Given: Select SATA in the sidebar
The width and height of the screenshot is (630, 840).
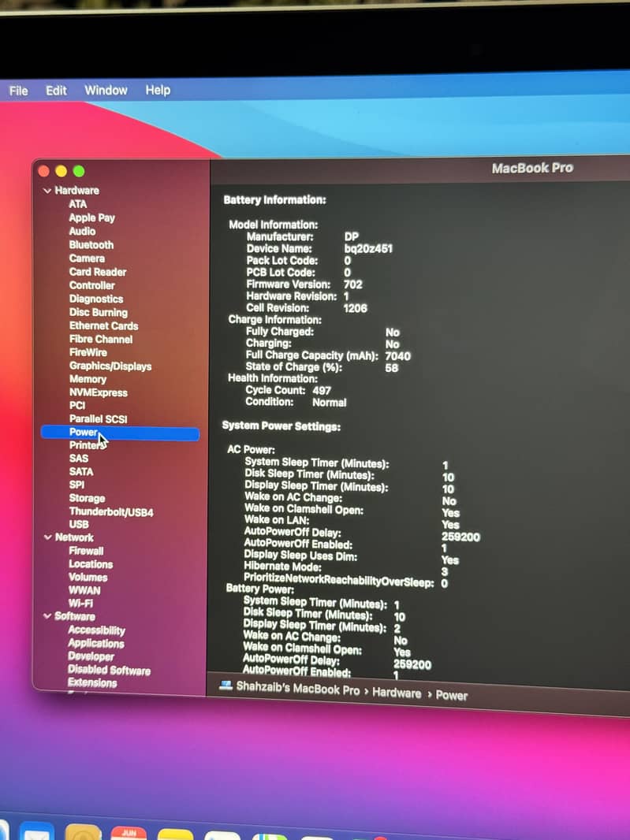Looking at the screenshot, I should click(81, 472).
